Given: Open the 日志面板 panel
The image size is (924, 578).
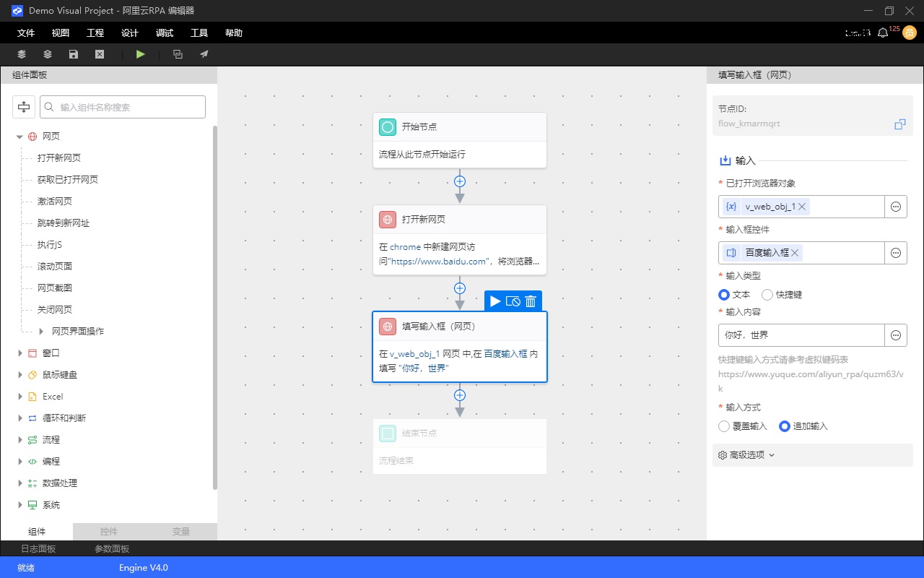Looking at the screenshot, I should (38, 549).
